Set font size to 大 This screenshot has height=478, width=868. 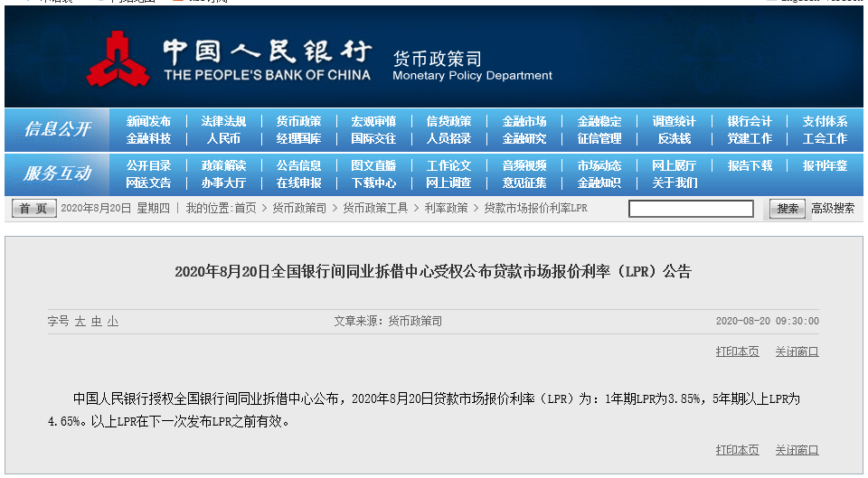tap(80, 321)
